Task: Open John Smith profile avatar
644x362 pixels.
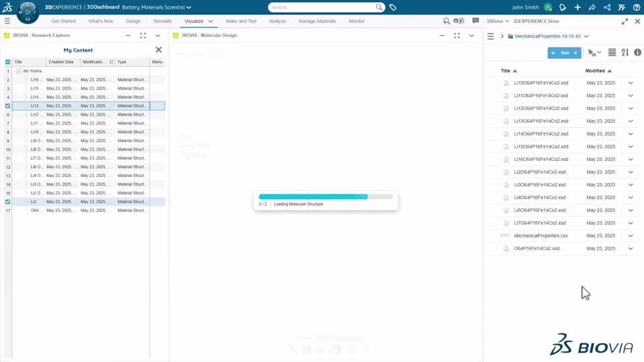Action: coord(548,7)
